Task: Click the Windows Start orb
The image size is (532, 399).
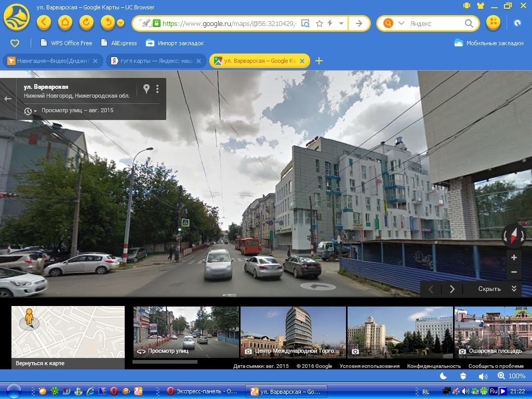Action: (14, 391)
